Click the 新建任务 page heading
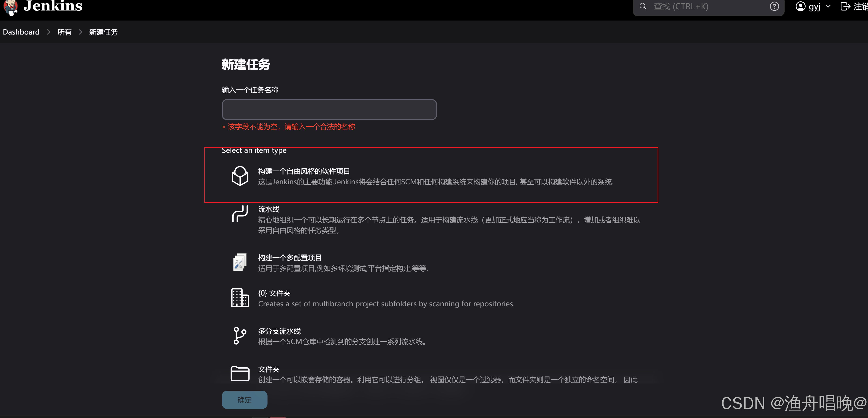 coord(246,64)
